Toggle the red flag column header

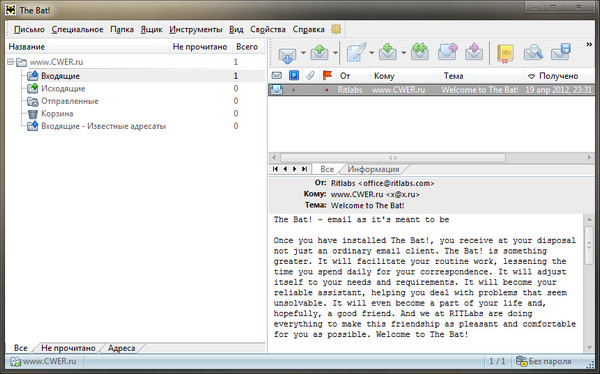coord(327,75)
